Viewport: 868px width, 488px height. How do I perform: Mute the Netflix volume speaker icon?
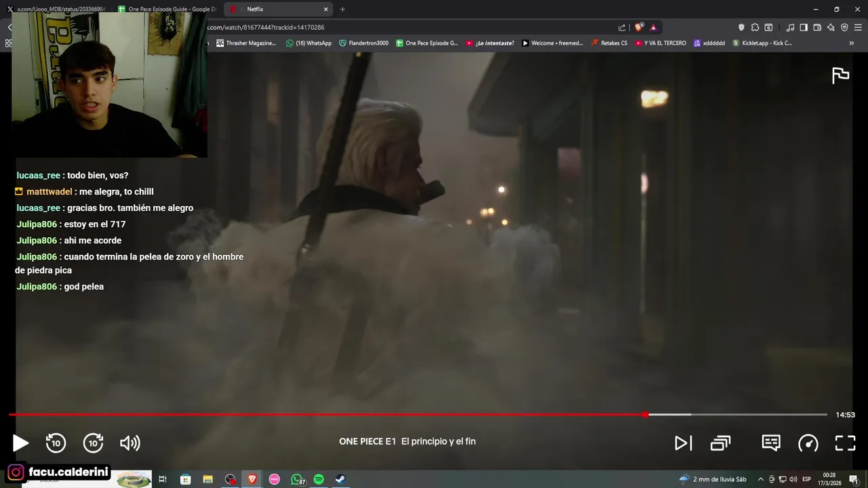point(130,443)
